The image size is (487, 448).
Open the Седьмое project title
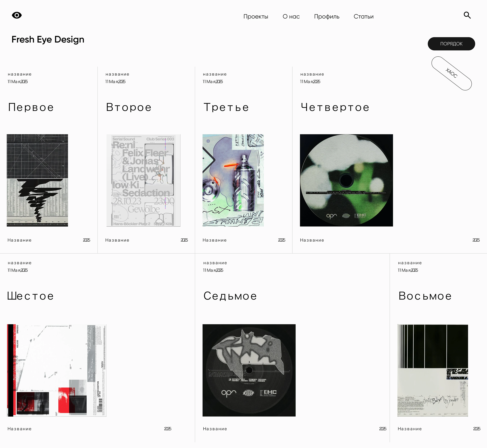(x=230, y=296)
